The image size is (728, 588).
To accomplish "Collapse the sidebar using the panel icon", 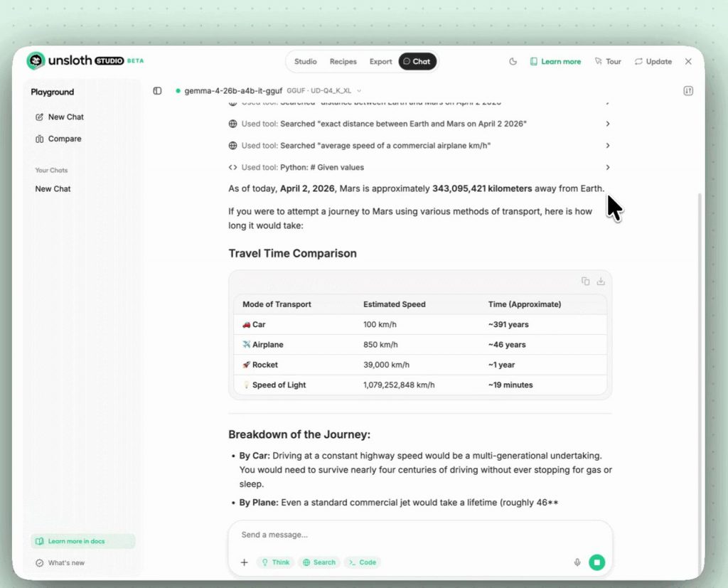I will 157,91.
